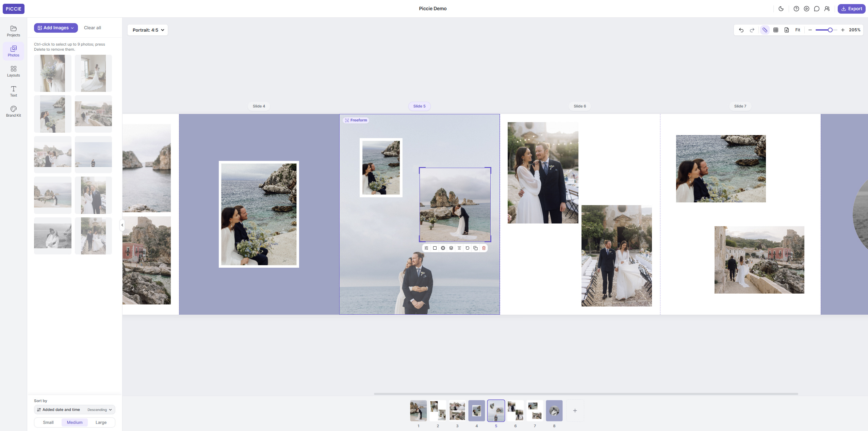868x431 pixels.
Task: Redo the last action
Action: [752, 30]
